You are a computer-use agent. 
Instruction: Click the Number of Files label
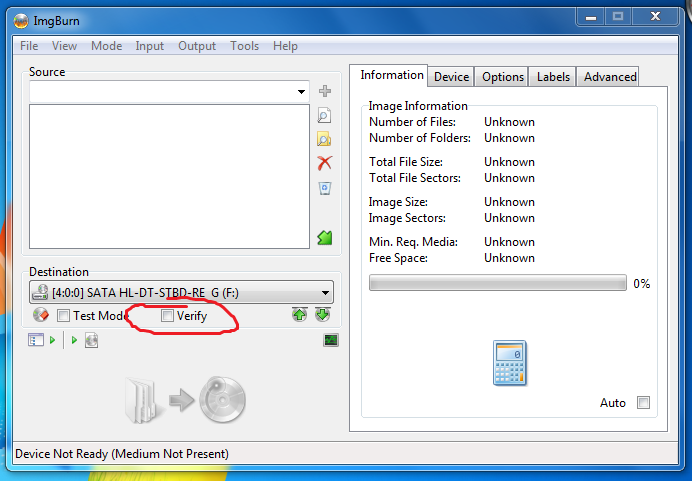click(x=412, y=122)
